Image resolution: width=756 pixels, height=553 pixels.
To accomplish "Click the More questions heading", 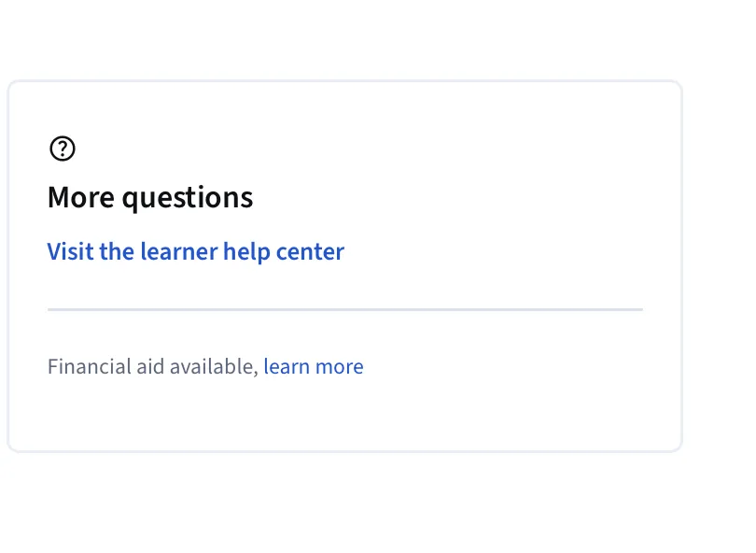I will (x=150, y=198).
